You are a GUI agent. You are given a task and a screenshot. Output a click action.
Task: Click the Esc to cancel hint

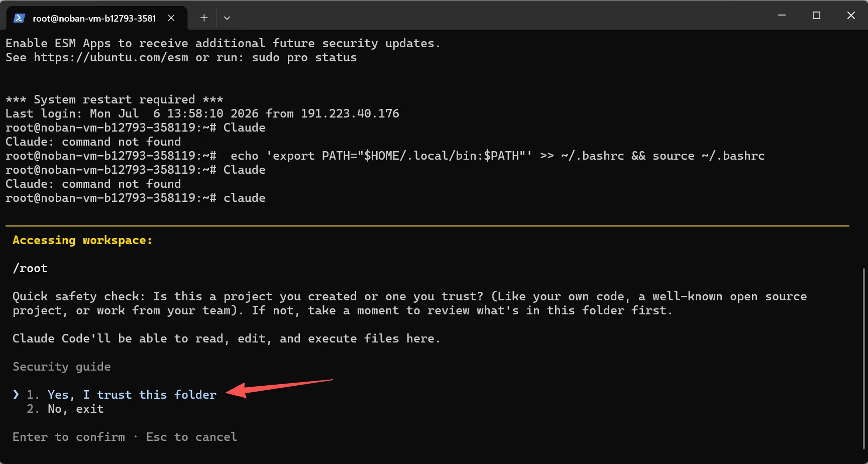[x=191, y=437]
